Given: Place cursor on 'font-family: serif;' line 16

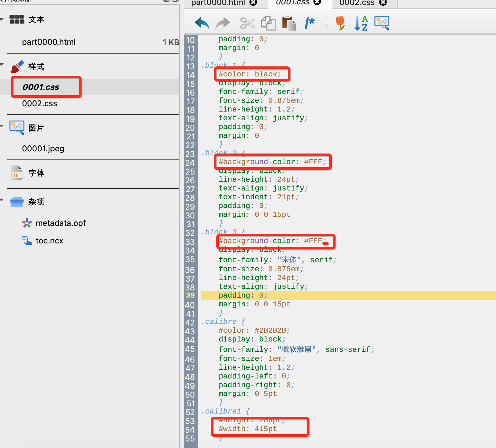Looking at the screenshot, I should tap(261, 91).
